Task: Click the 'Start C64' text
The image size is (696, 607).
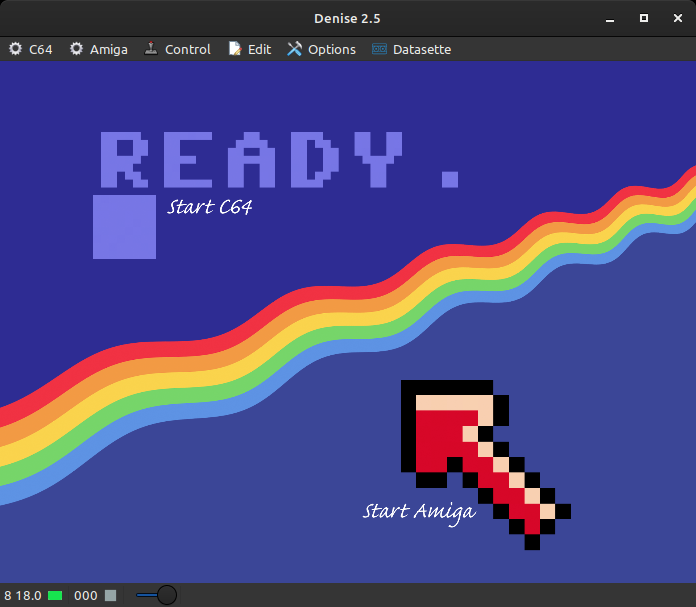Action: (210, 207)
